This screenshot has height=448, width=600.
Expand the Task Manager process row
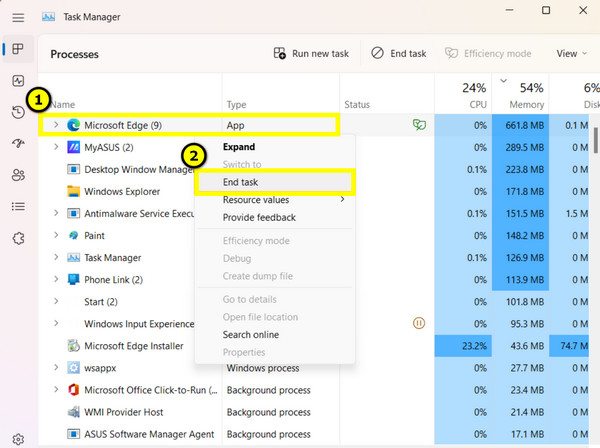pos(56,257)
